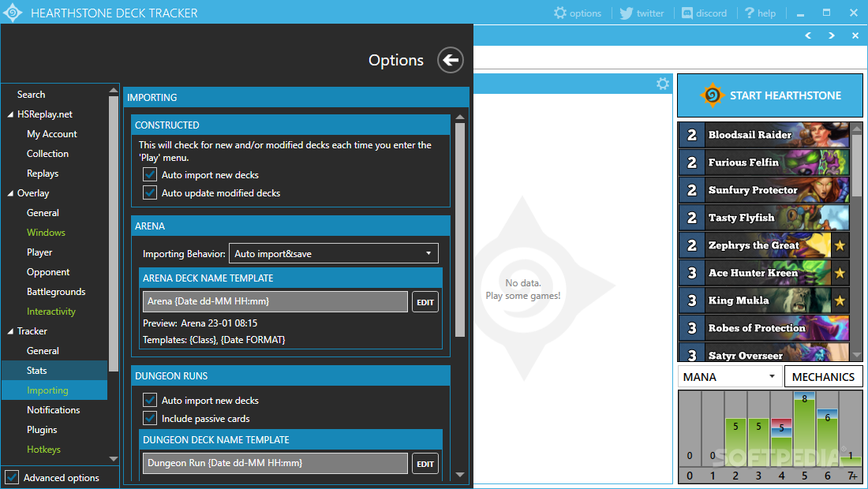The image size is (868, 489).
Task: Select the Furious Felfin card
Action: click(x=763, y=162)
